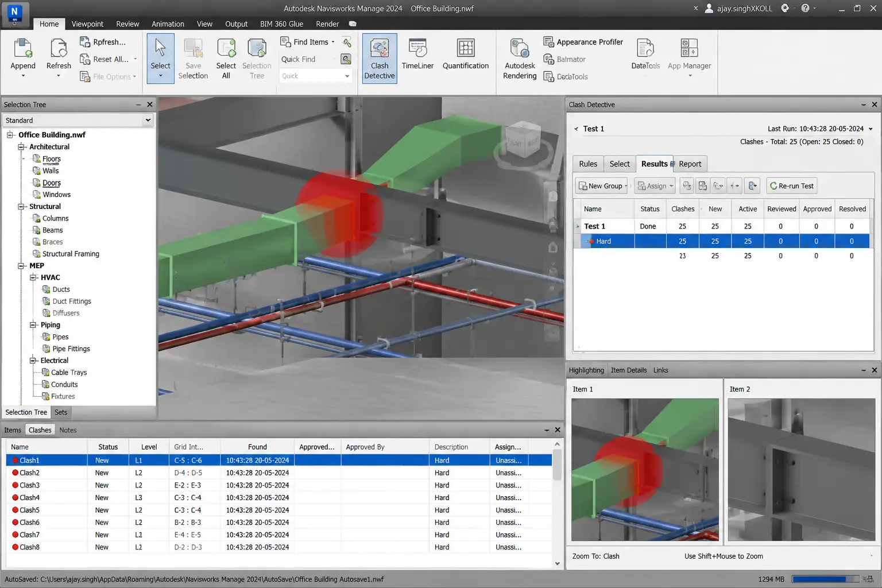Click the Navisworks application menu button

point(14,14)
